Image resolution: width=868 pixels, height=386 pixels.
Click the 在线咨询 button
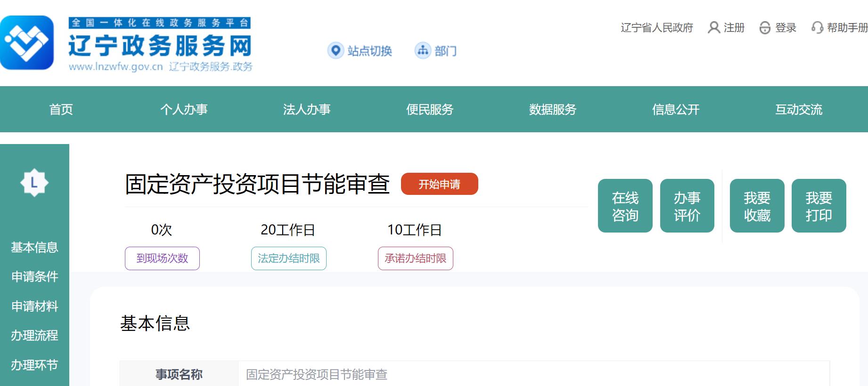tap(625, 206)
